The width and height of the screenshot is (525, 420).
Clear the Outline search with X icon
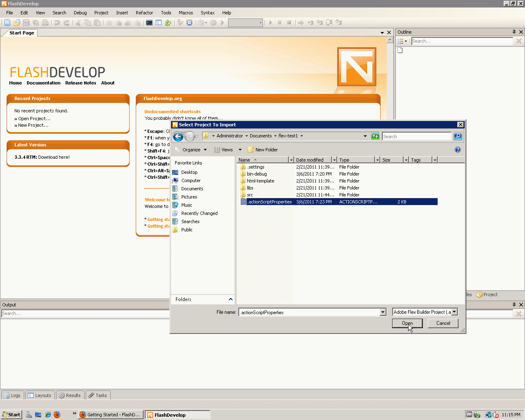coord(519,41)
